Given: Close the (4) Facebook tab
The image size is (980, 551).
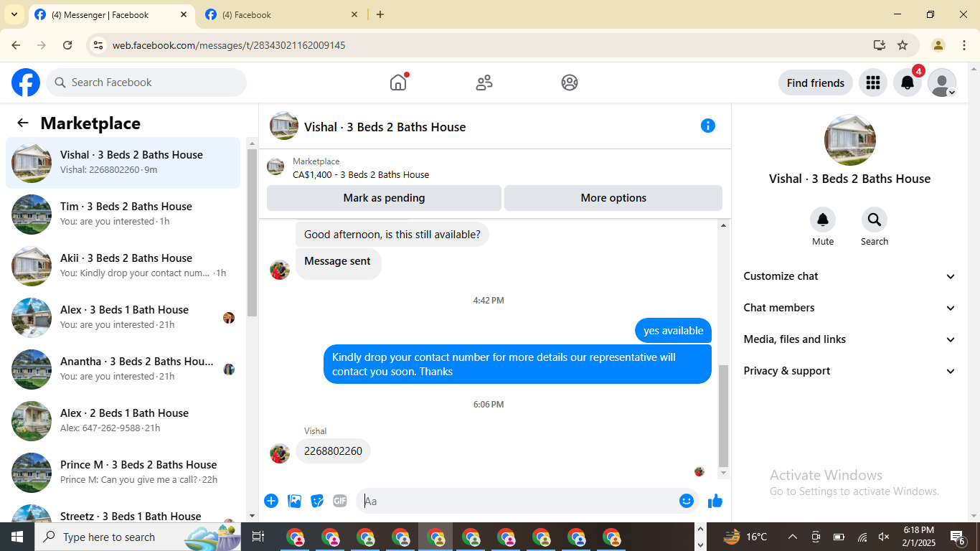Looking at the screenshot, I should (354, 14).
